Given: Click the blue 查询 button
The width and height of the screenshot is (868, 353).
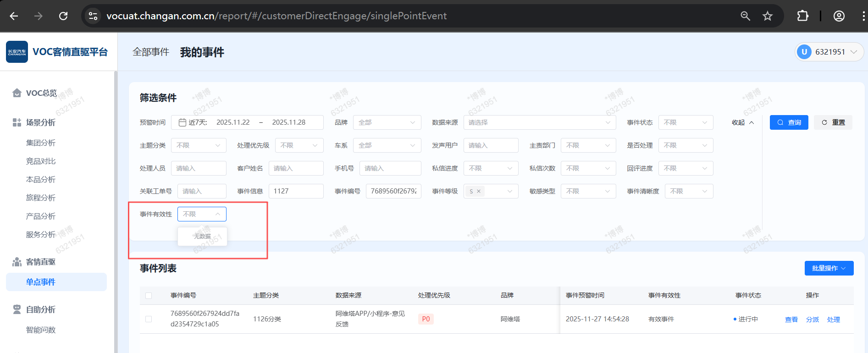Looking at the screenshot, I should (789, 122).
